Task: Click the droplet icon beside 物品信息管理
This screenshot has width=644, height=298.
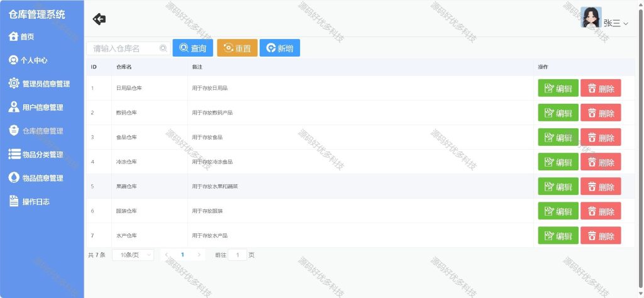Action: (14, 177)
